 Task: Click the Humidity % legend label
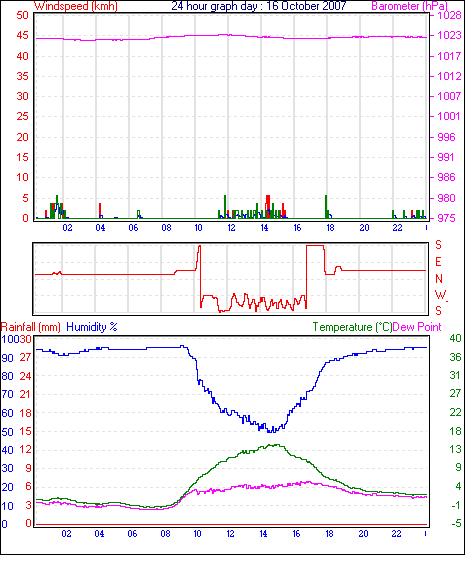coord(92,327)
